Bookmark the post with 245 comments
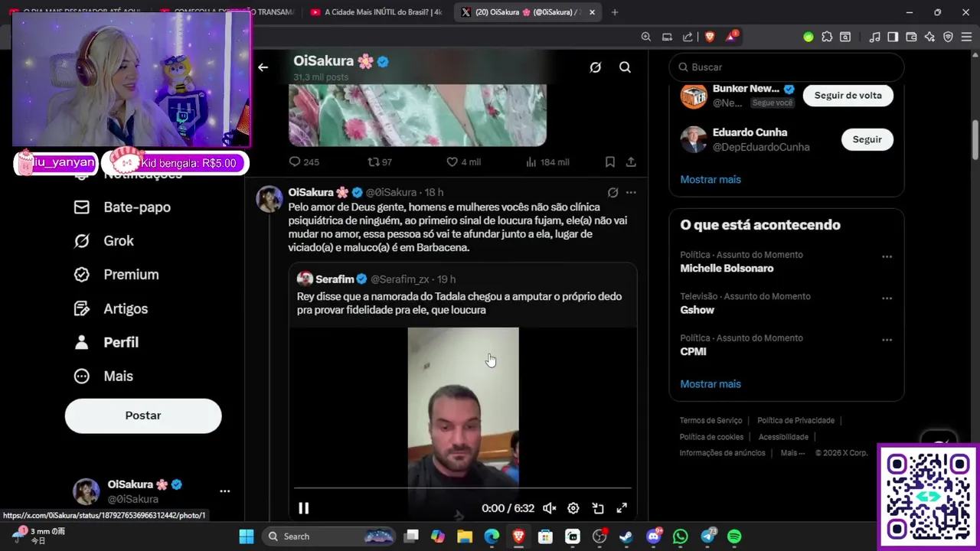This screenshot has width=980, height=551. click(610, 162)
